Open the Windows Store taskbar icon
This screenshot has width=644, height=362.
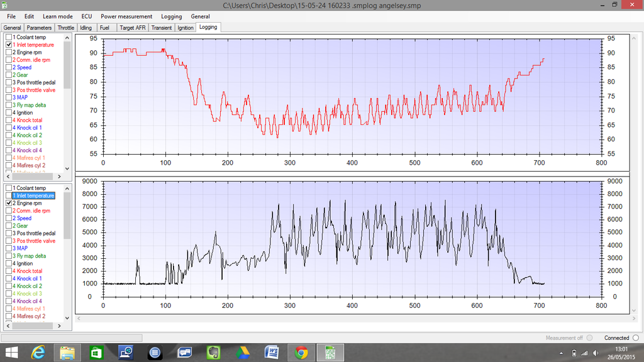[97, 353]
